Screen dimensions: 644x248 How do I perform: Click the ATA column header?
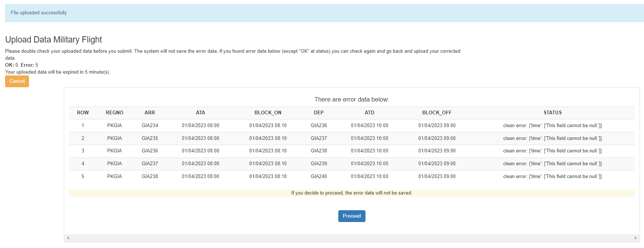click(x=200, y=113)
